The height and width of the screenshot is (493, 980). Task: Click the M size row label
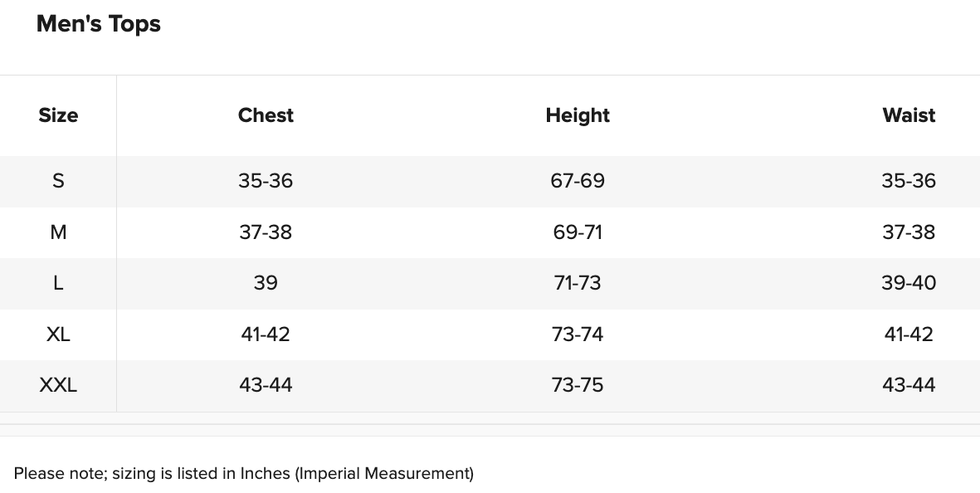(58, 232)
